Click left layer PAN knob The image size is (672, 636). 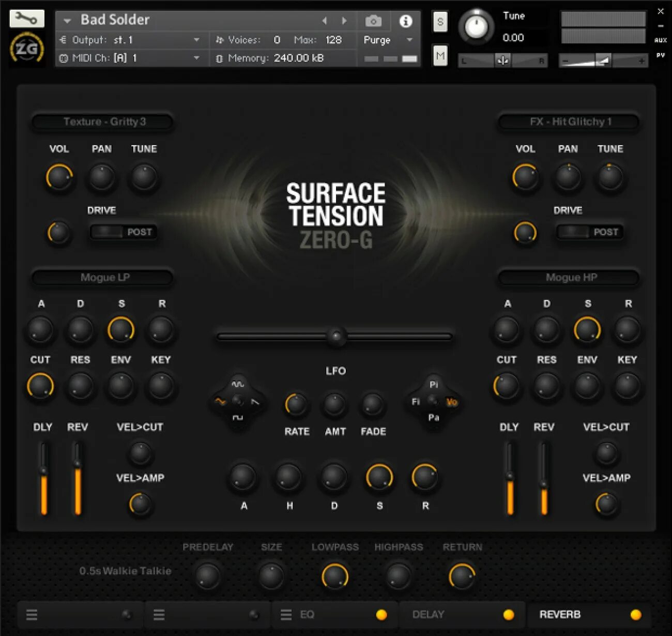102,177
